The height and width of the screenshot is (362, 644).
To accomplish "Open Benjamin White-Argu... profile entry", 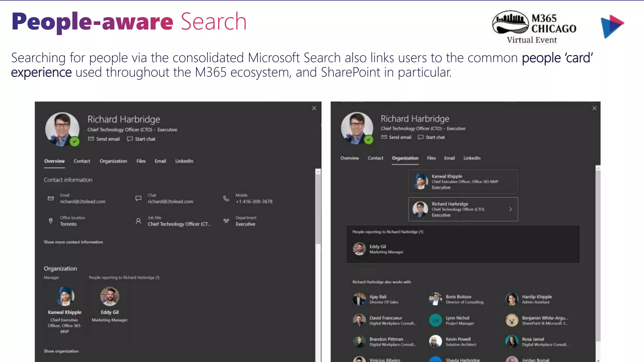I will [537, 320].
